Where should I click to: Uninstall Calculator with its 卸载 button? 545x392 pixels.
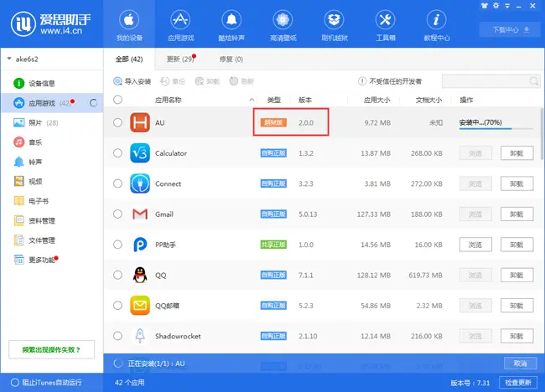[516, 153]
